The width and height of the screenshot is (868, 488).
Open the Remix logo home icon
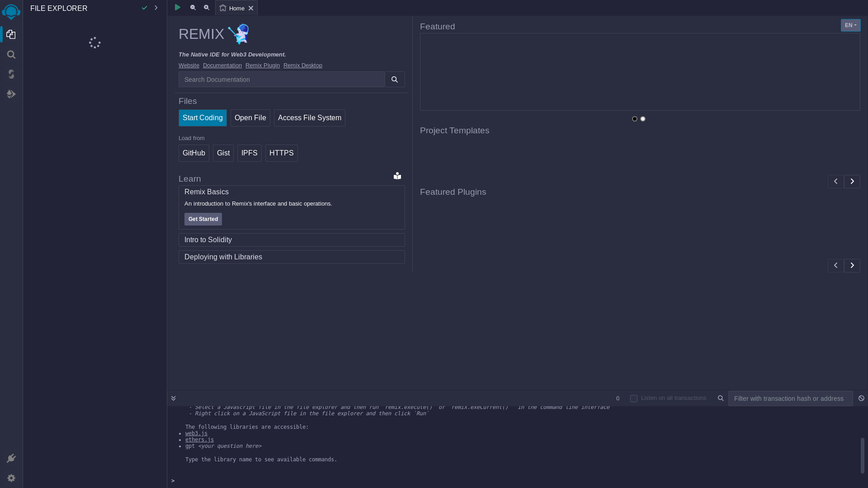pos(11,12)
